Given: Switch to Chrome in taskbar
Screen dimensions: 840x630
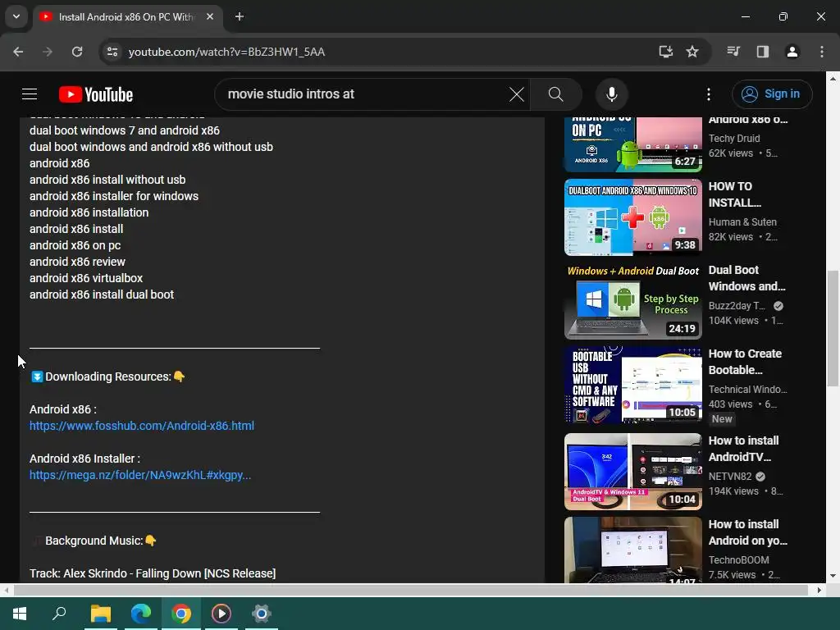Looking at the screenshot, I should tap(181, 614).
